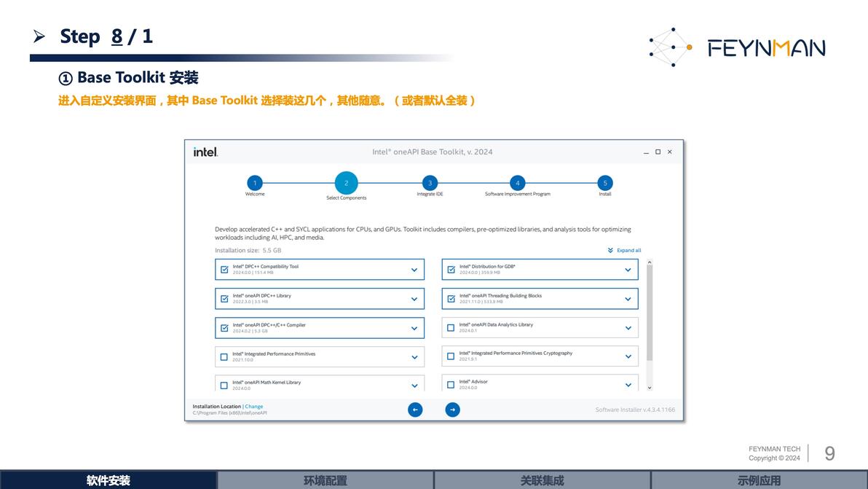
Task: Click slide page number 9
Action: click(x=829, y=453)
